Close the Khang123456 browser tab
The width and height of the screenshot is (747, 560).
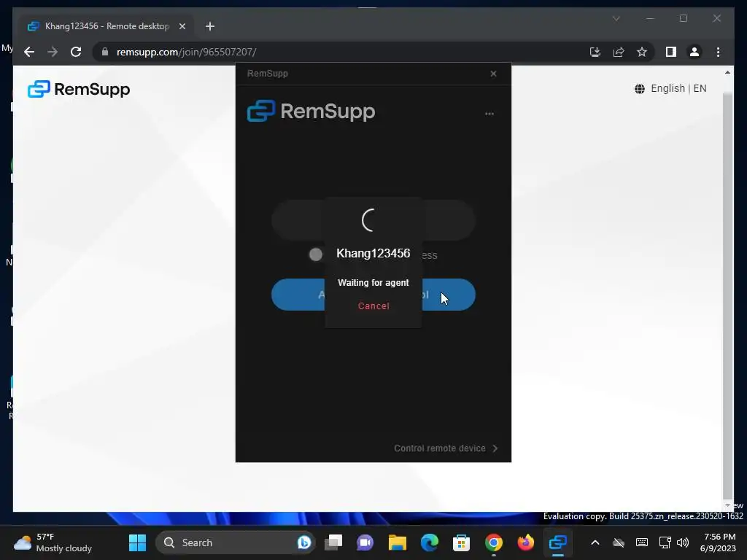(x=182, y=26)
